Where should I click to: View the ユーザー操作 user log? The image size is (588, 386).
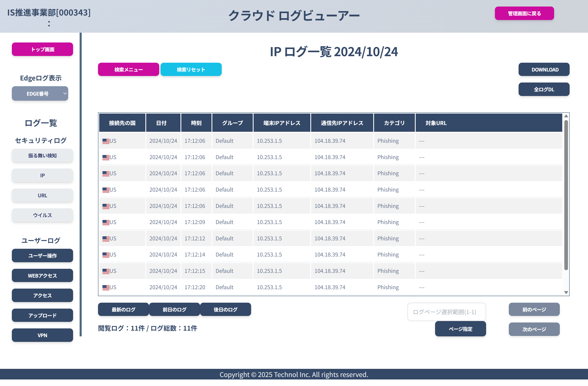[42, 255]
